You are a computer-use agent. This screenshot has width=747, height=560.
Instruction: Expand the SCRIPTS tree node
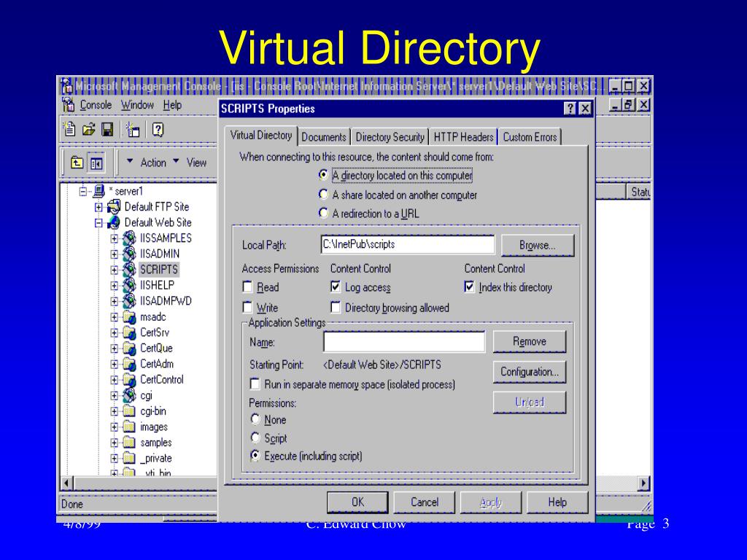click(x=114, y=270)
